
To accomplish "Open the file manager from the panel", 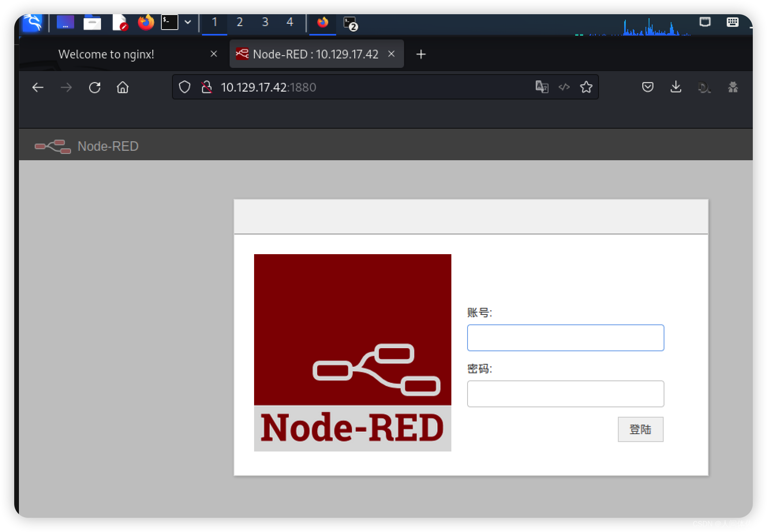I will 92,22.
